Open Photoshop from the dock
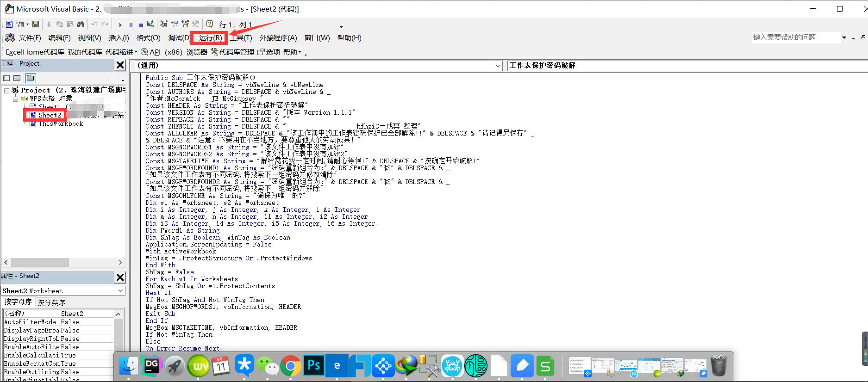The height and width of the screenshot is (382, 868). pos(313,366)
